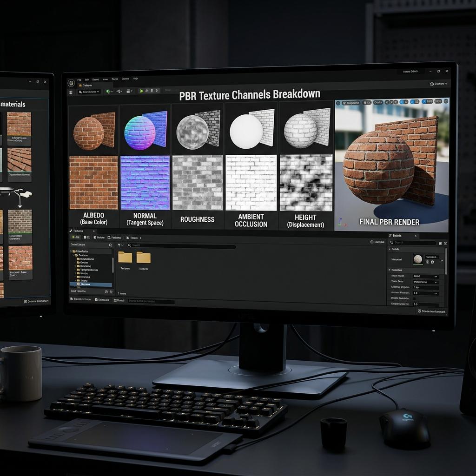This screenshot has width=476, height=476.
Task: Open the green globe platform icon
Action: tap(108, 92)
